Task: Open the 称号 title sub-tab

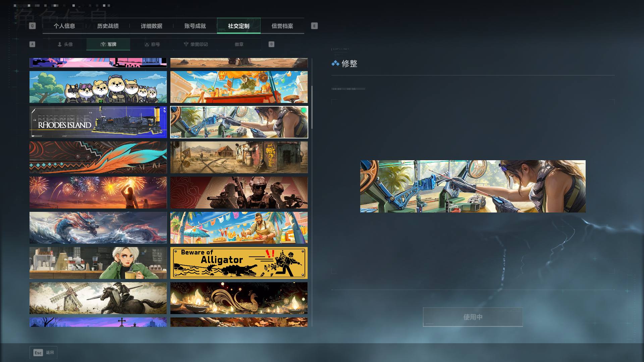Action: click(x=152, y=44)
